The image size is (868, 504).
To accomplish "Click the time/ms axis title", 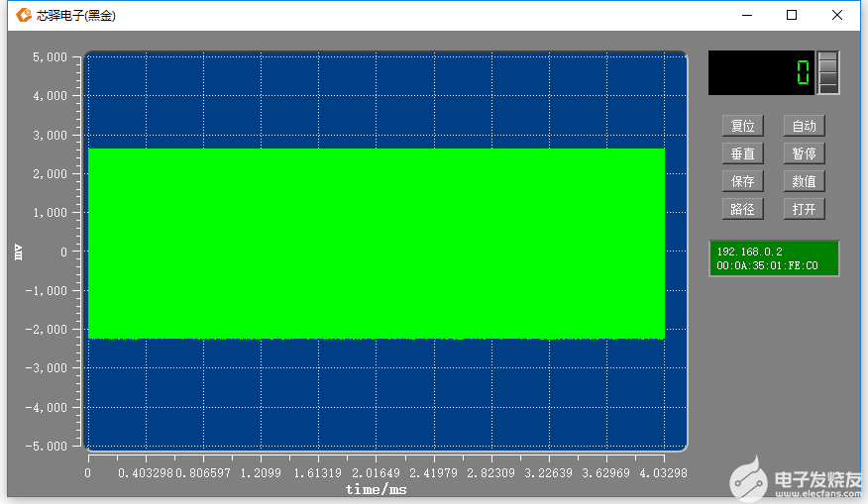I will point(376,489).
